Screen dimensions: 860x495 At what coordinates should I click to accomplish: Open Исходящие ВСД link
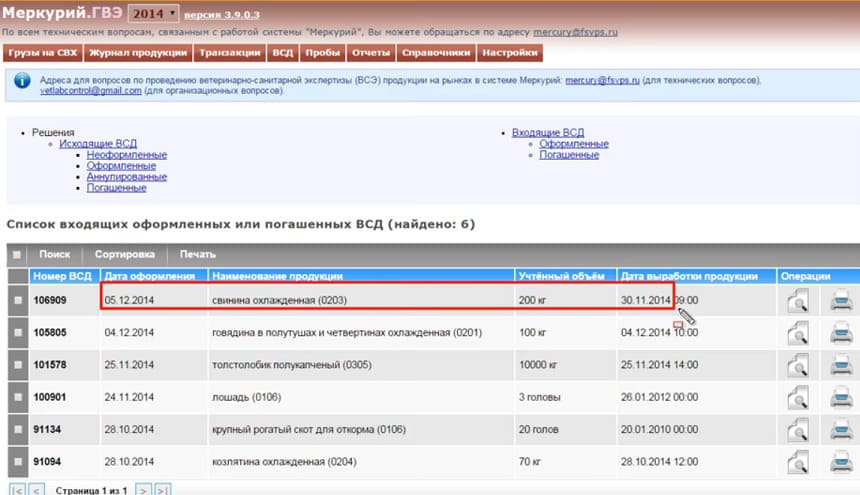coord(98,144)
